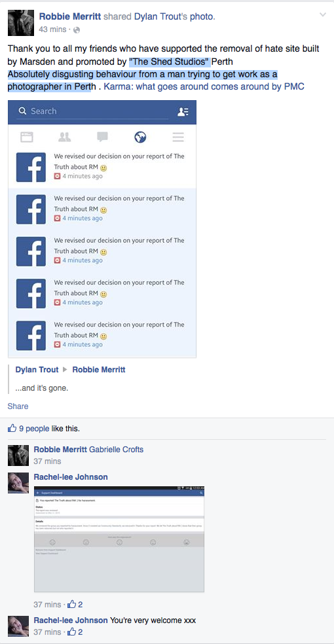View the 9 people who like this
Viewport: 334px width, 644px height.
coord(34,429)
